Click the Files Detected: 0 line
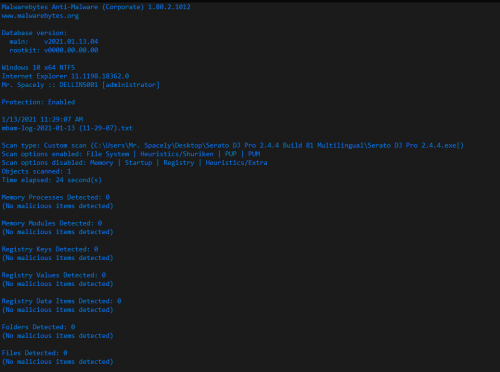Viewport: 500px width, 372px height. (x=34, y=353)
